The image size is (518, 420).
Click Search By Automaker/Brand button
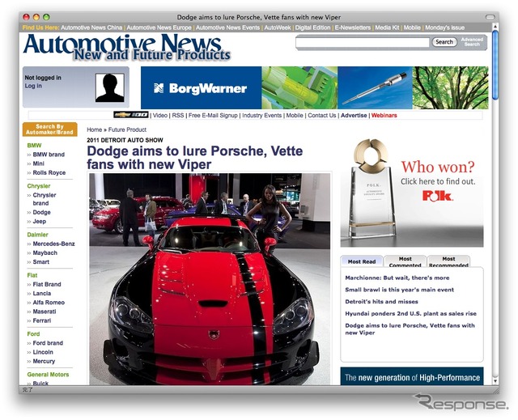pos(49,129)
